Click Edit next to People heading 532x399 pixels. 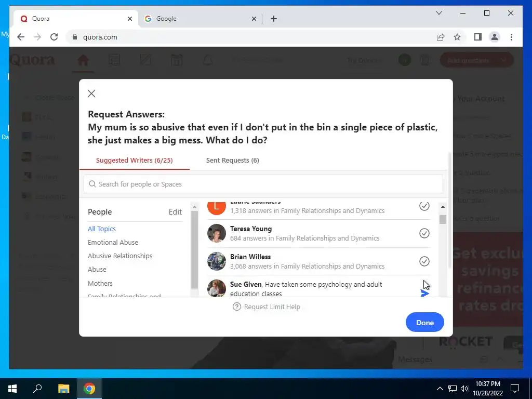(x=175, y=212)
